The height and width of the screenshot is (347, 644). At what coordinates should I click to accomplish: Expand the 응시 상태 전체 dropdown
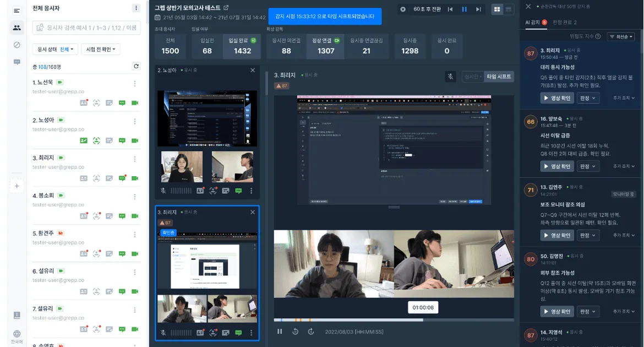56,50
